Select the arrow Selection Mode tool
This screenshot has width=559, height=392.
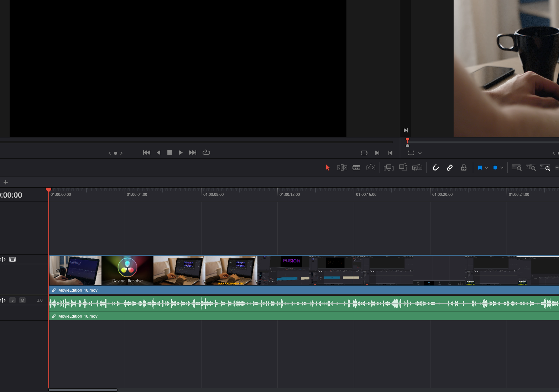click(x=328, y=168)
